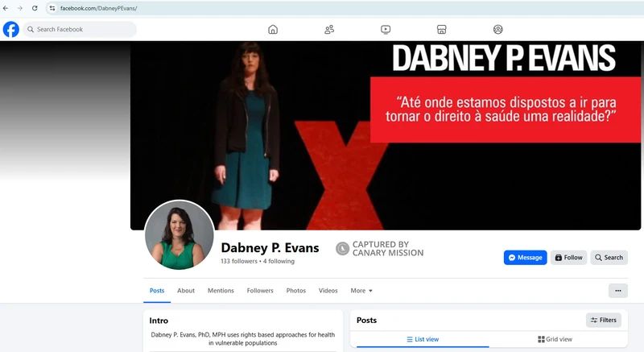Open the Followers tab

(260, 291)
